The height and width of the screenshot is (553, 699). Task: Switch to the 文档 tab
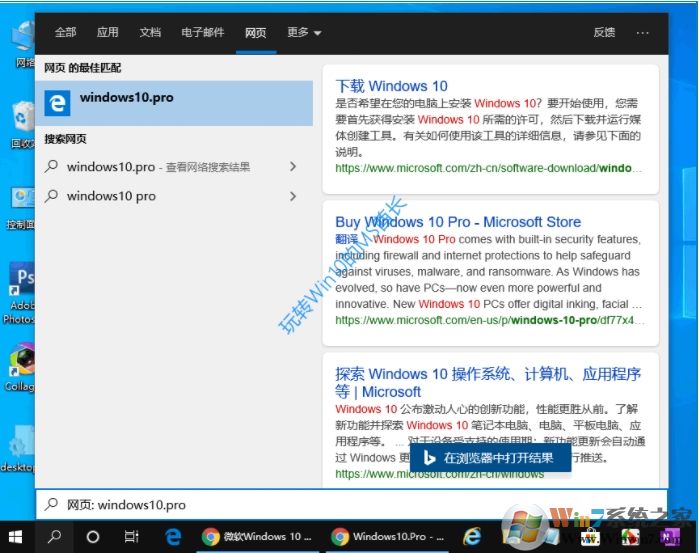click(x=150, y=33)
